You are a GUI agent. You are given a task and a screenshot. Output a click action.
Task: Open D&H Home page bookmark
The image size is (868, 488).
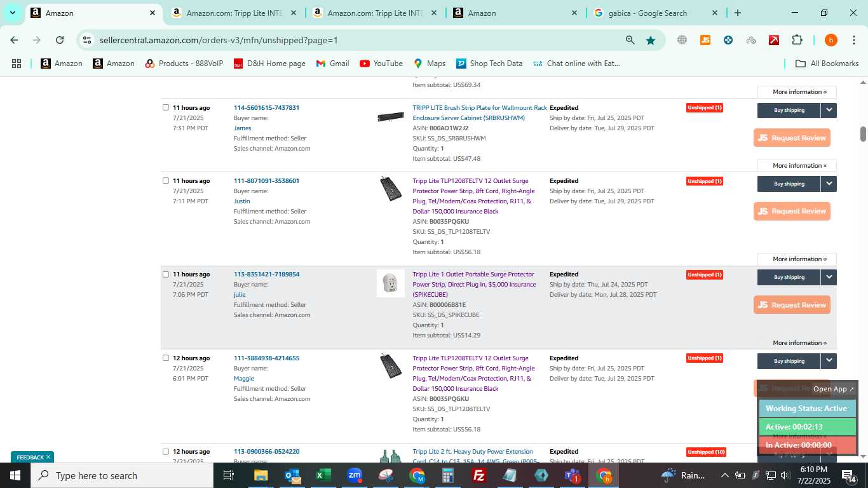269,64
